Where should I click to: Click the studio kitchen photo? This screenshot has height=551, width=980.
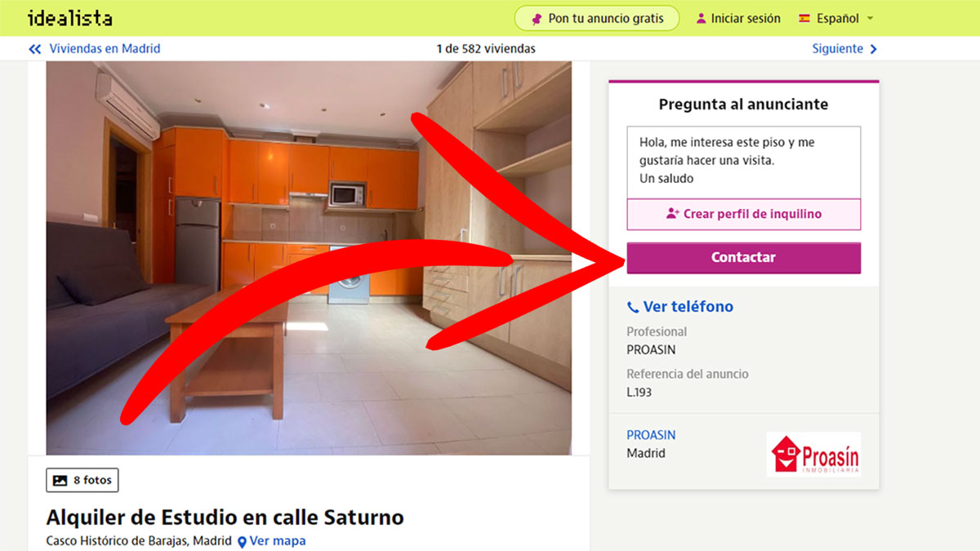pyautogui.click(x=309, y=258)
